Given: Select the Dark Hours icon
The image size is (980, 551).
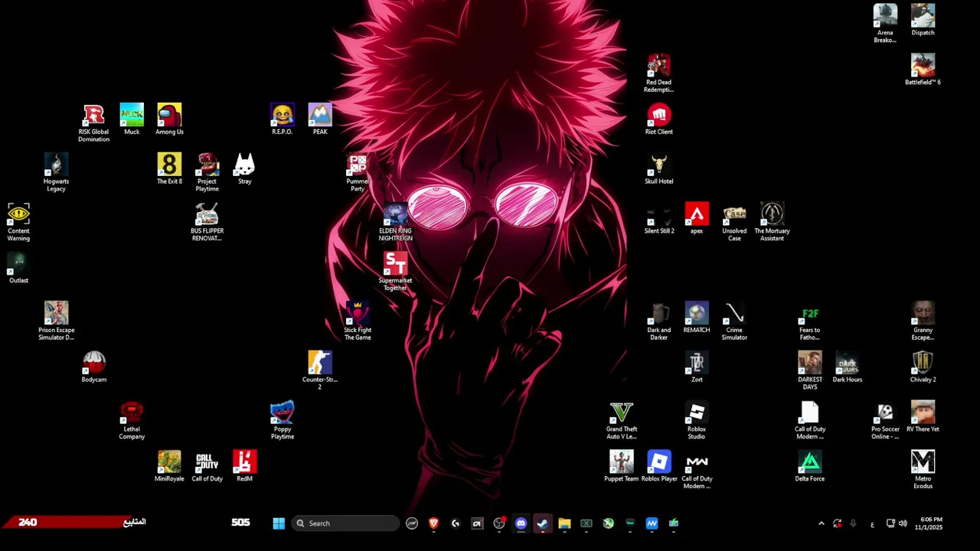Looking at the screenshot, I should click(847, 367).
